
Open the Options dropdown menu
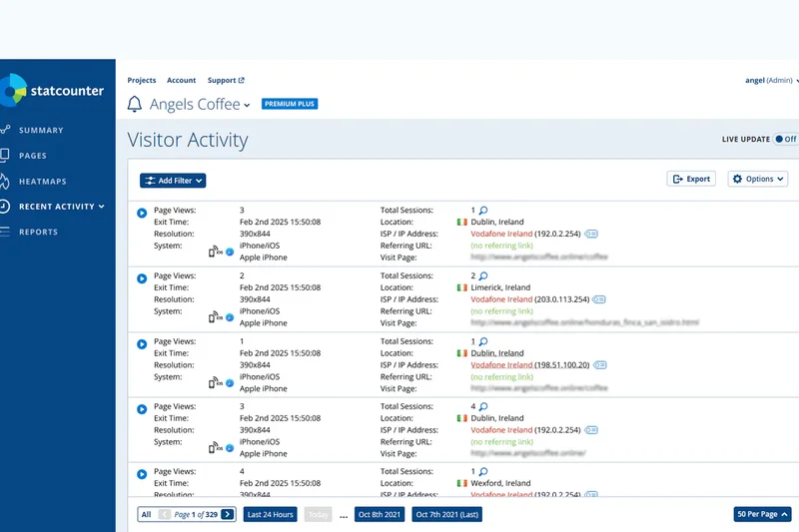click(757, 179)
